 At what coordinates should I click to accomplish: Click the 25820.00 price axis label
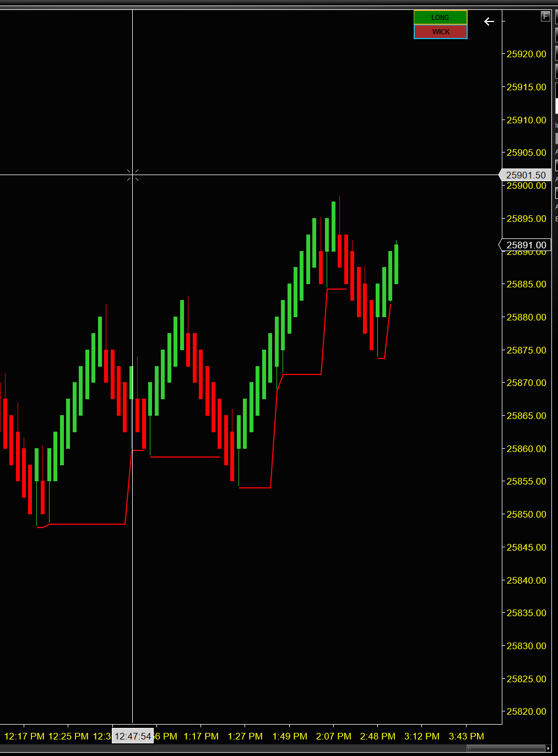click(527, 711)
